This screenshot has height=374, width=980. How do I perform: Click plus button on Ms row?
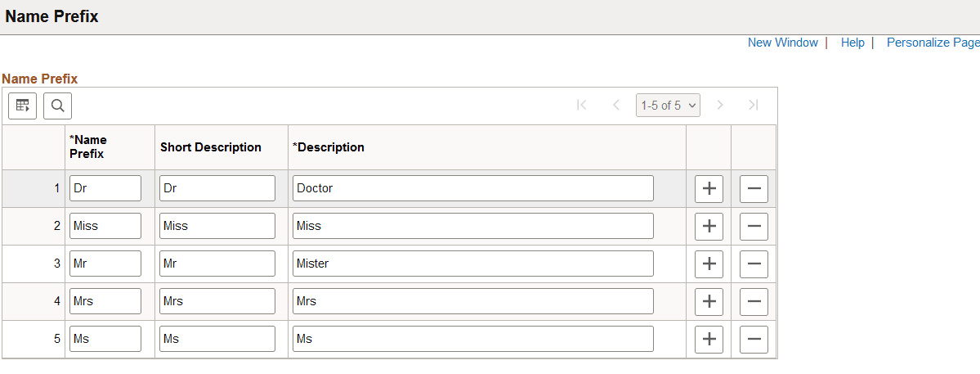[709, 339]
